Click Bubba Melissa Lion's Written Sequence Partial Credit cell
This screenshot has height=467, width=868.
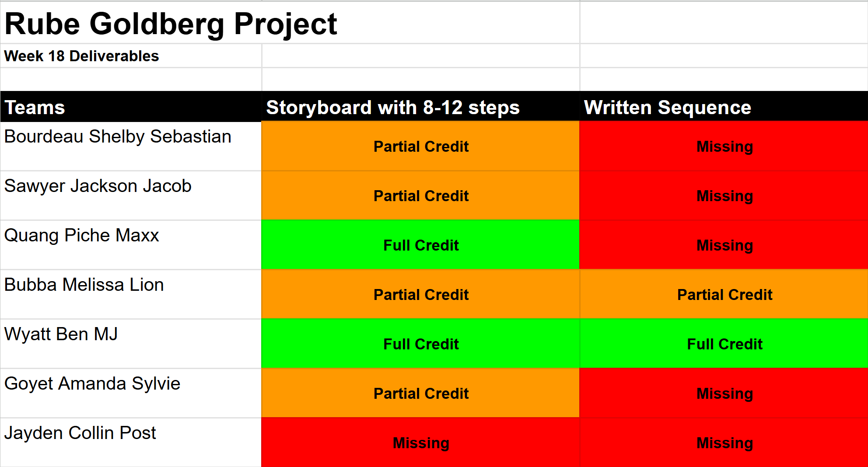[724, 295]
